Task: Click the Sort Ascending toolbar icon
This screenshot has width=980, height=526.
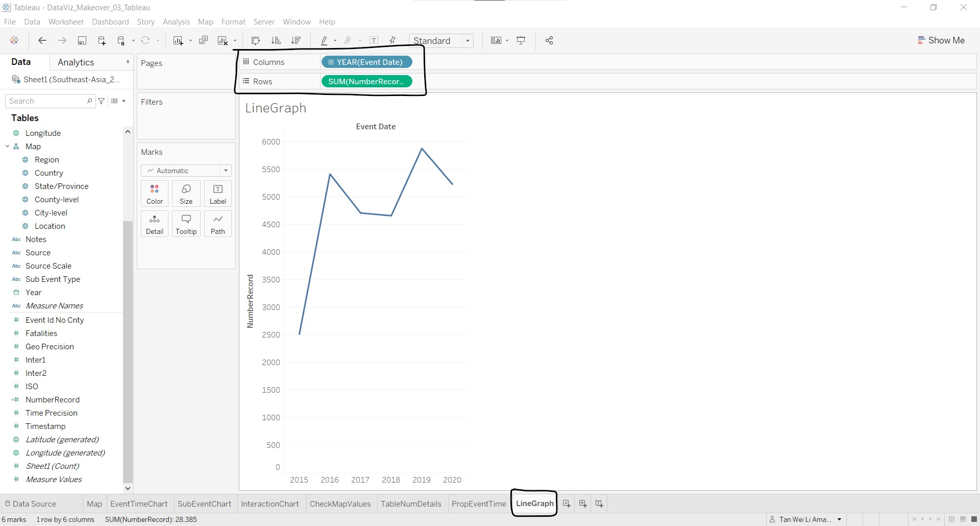Action: click(x=276, y=41)
